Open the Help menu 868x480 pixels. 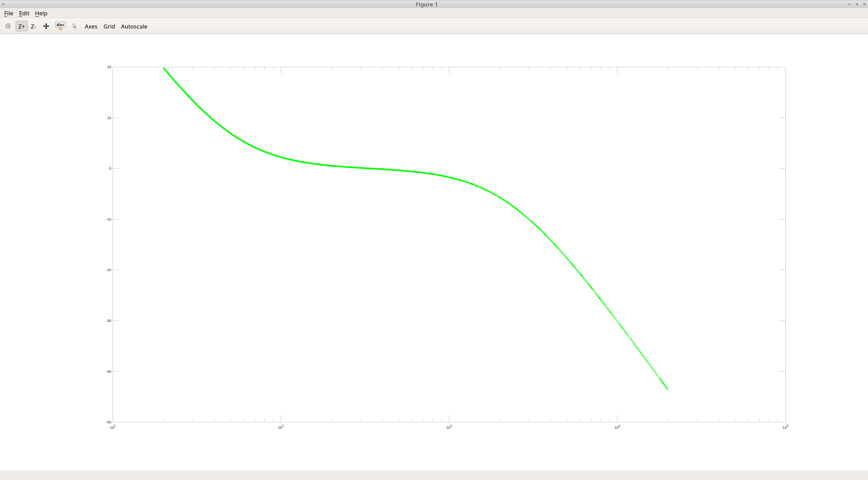(x=41, y=13)
